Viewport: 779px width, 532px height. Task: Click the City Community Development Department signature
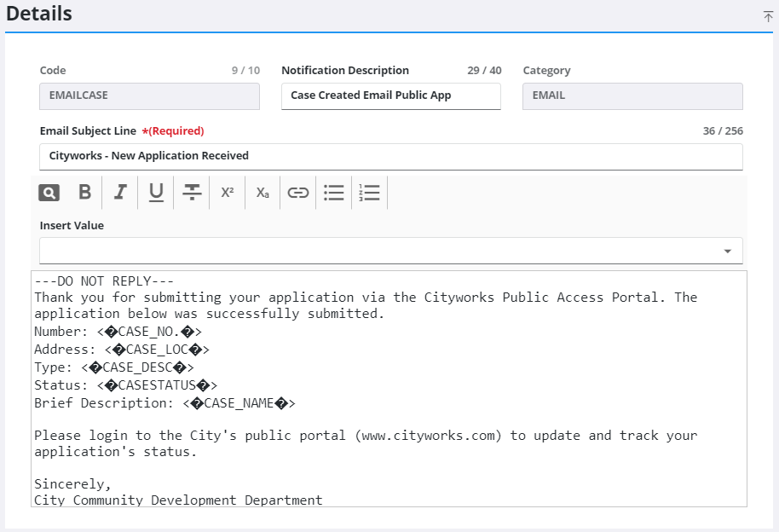coord(178,500)
